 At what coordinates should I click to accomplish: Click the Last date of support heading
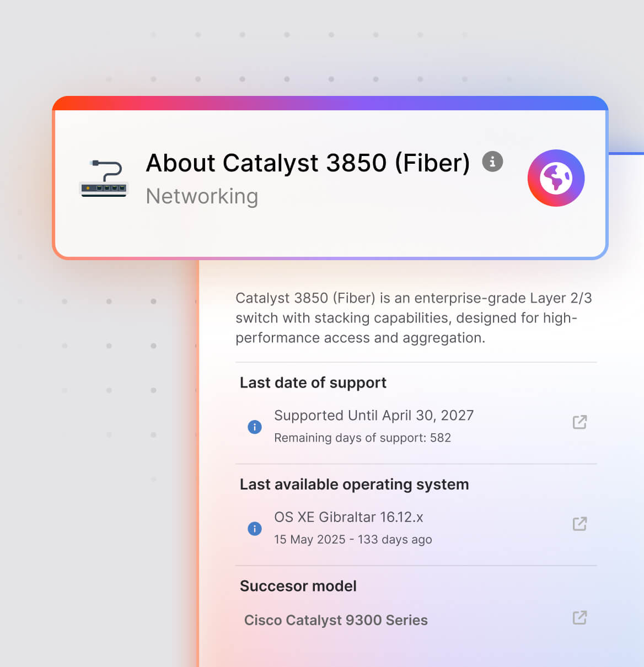coord(313,383)
